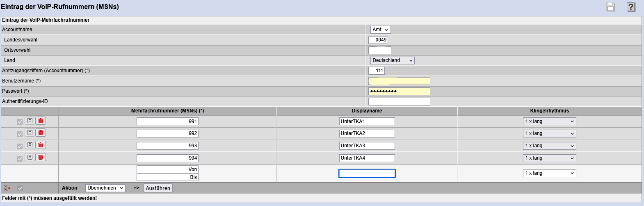Delete the MSN 993 row
This screenshot has height=206, width=644.
click(x=41, y=145)
